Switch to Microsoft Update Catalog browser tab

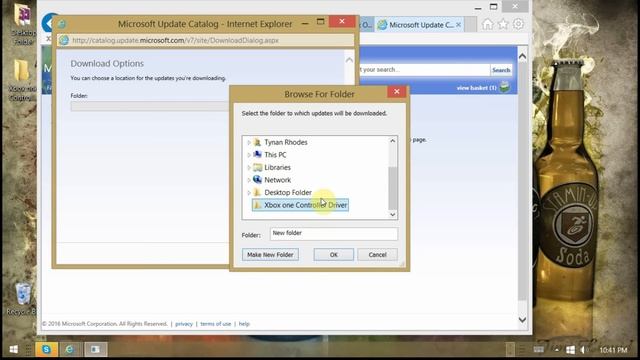coord(420,25)
